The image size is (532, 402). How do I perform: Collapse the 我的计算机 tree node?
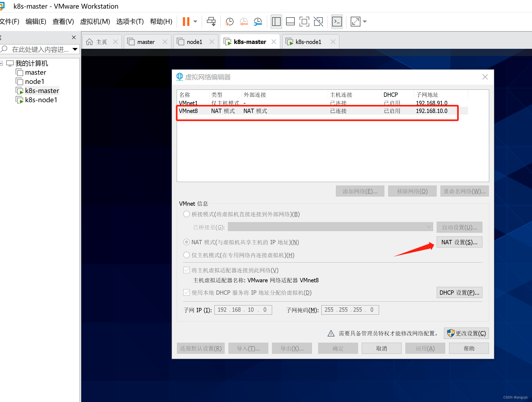1,63
